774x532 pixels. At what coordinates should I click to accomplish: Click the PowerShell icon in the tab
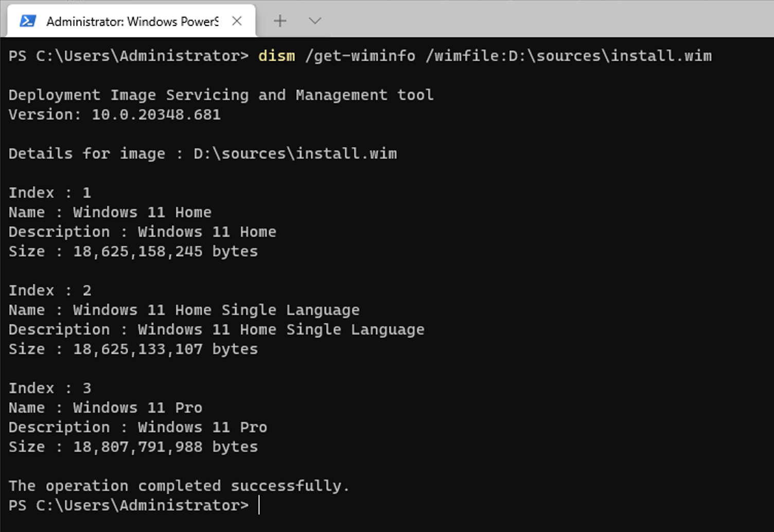pyautogui.click(x=28, y=21)
